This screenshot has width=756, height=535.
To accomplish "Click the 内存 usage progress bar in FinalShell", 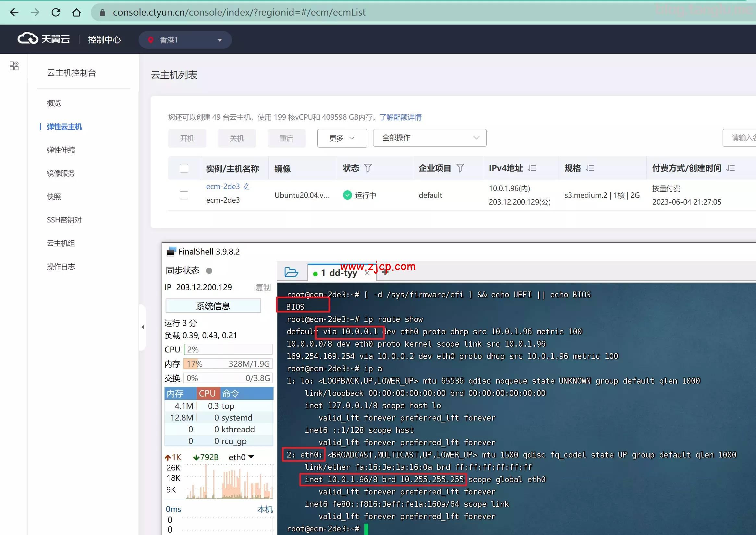I will tap(227, 363).
